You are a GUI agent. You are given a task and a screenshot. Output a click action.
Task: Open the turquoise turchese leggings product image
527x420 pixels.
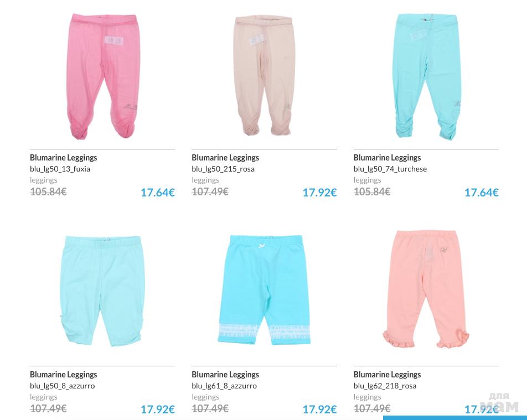pos(426,76)
